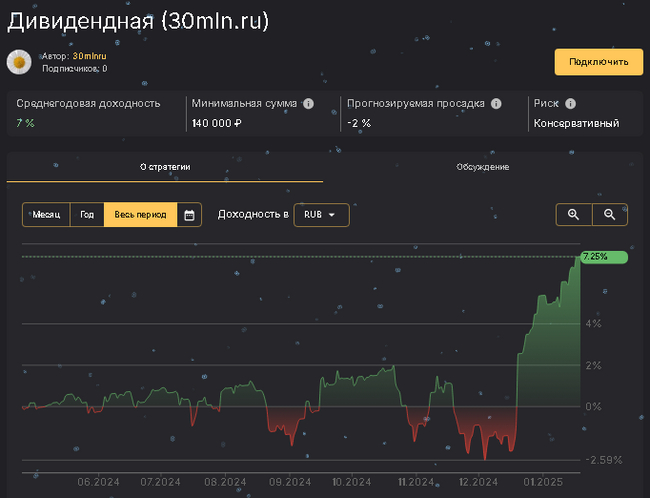Viewport: 650px width, 498px height.
Task: Click info icon next to Минимальная сумма
Action: pyautogui.click(x=308, y=103)
